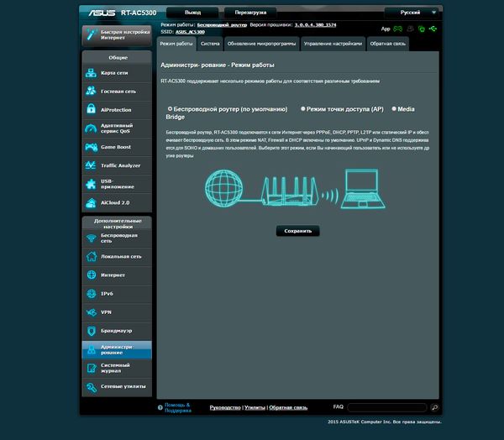The width and height of the screenshot is (504, 440).
Task: Go to the Управление настройками tab
Action: tap(333, 43)
